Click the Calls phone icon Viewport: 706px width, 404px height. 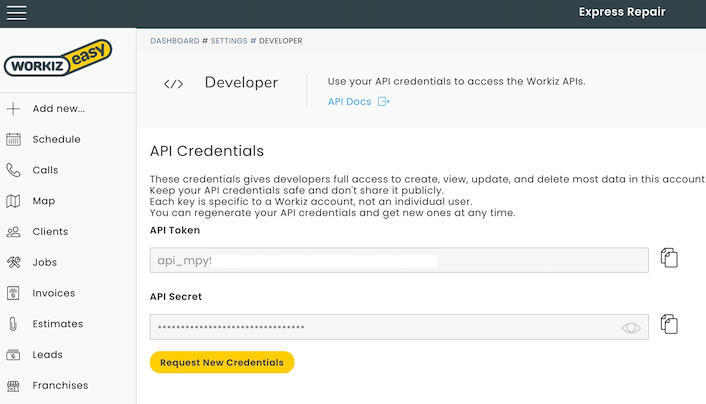pyautogui.click(x=13, y=170)
